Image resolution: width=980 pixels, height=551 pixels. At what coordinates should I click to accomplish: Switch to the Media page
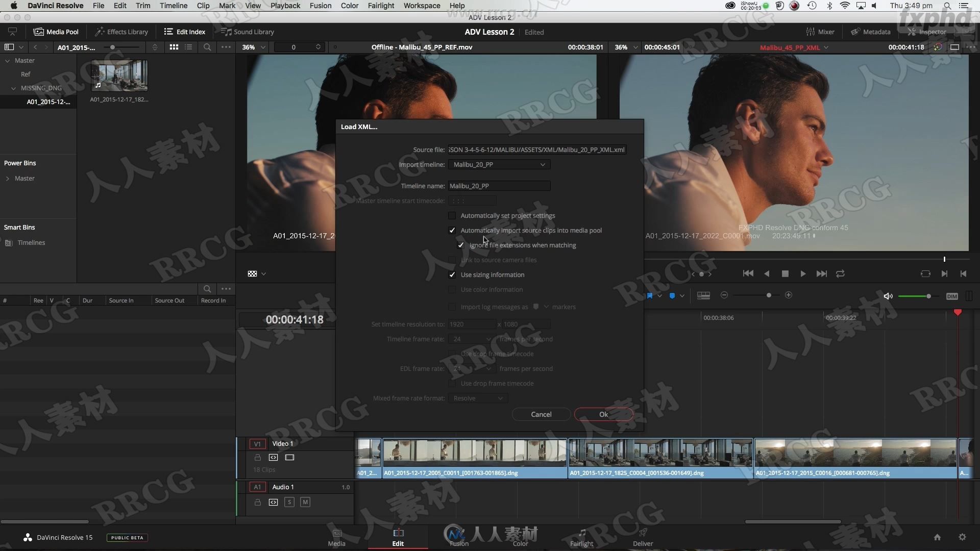tap(336, 538)
